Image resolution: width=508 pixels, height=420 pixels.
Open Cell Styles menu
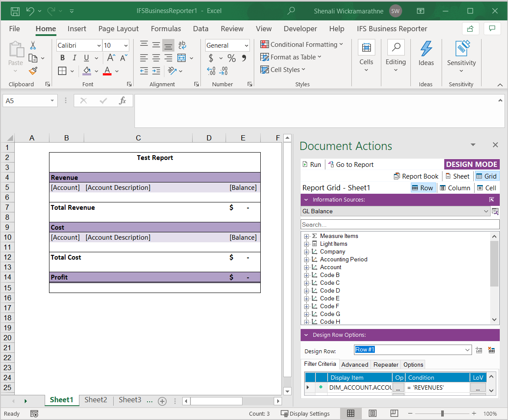pyautogui.click(x=283, y=70)
